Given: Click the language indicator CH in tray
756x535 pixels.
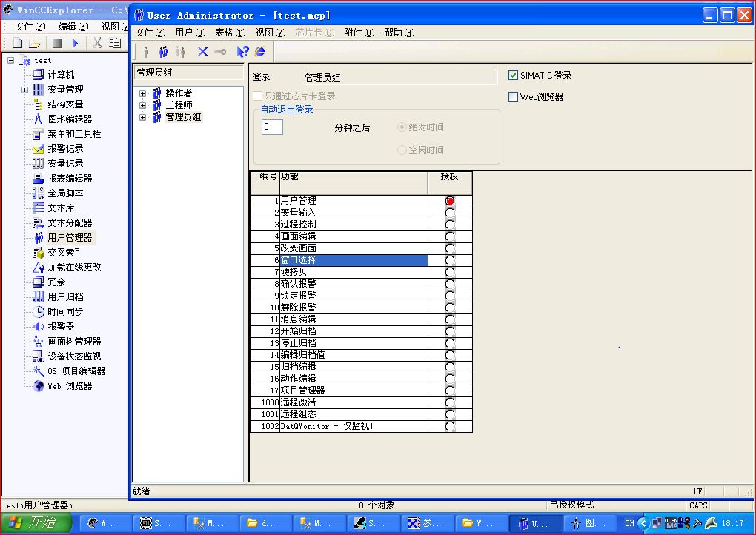Looking at the screenshot, I should tap(629, 523).
